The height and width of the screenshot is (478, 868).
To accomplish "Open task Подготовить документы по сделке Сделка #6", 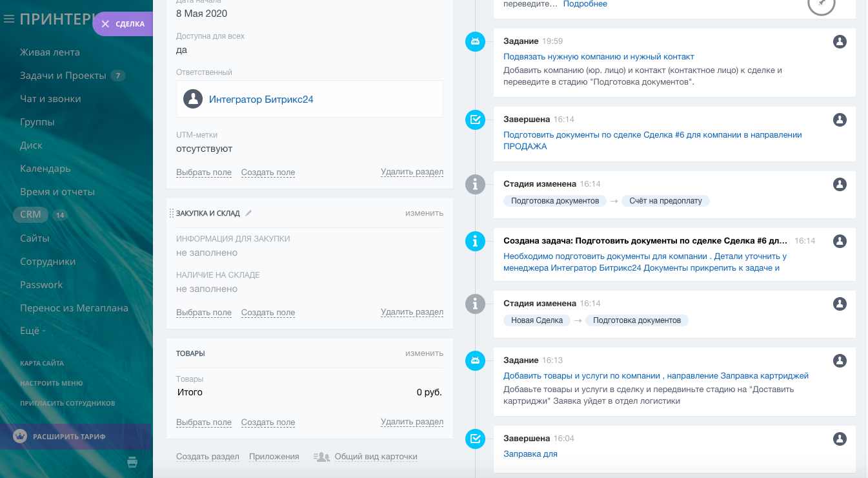I will click(x=652, y=141).
